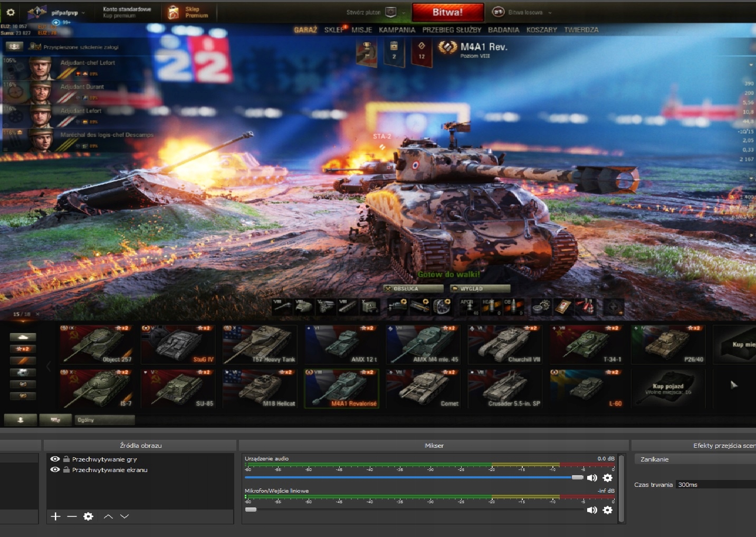
Task: Select the Churchill VII tank
Action: [x=505, y=344]
